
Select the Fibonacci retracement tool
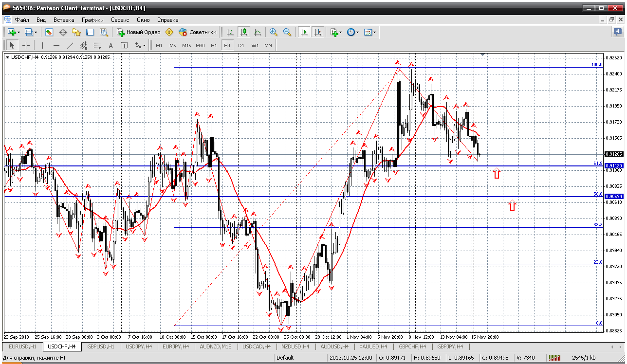(97, 45)
